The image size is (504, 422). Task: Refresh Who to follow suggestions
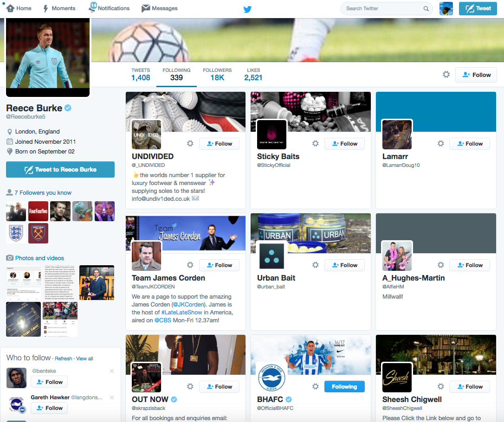pyautogui.click(x=63, y=358)
